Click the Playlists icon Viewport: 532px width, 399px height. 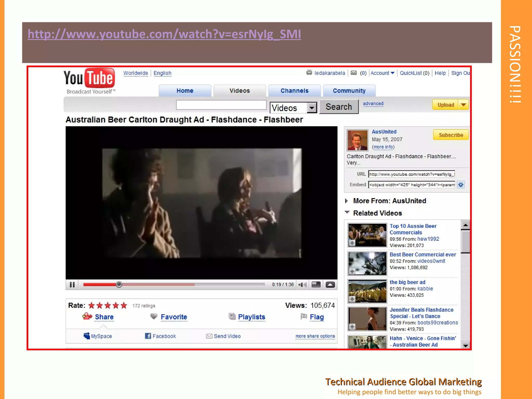click(232, 316)
